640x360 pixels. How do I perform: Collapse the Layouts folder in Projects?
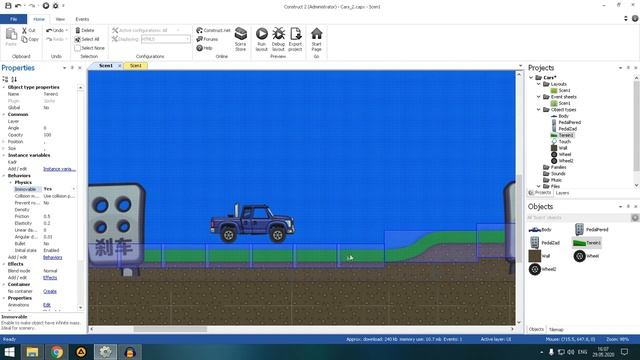pos(538,84)
